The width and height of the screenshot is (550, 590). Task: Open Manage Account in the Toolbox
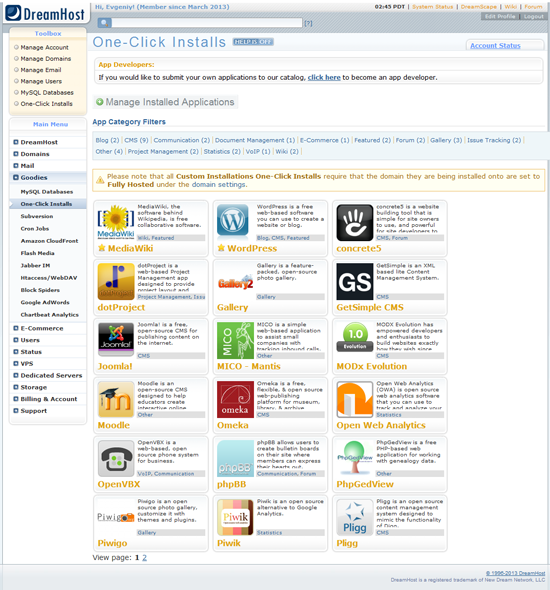[x=44, y=47]
